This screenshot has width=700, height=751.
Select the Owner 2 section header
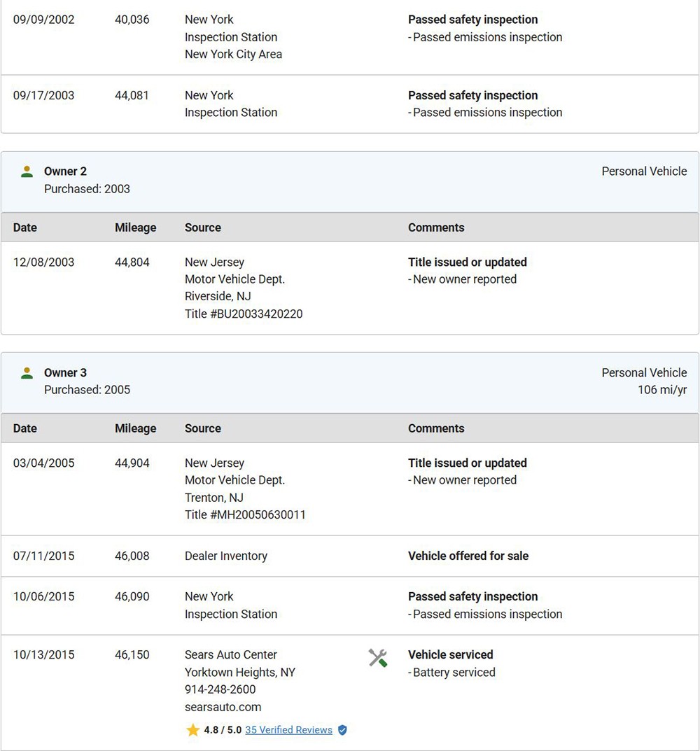coord(350,182)
